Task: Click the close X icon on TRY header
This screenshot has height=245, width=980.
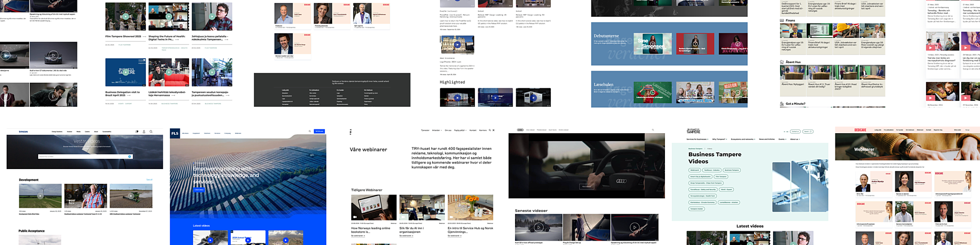Action: tap(493, 130)
